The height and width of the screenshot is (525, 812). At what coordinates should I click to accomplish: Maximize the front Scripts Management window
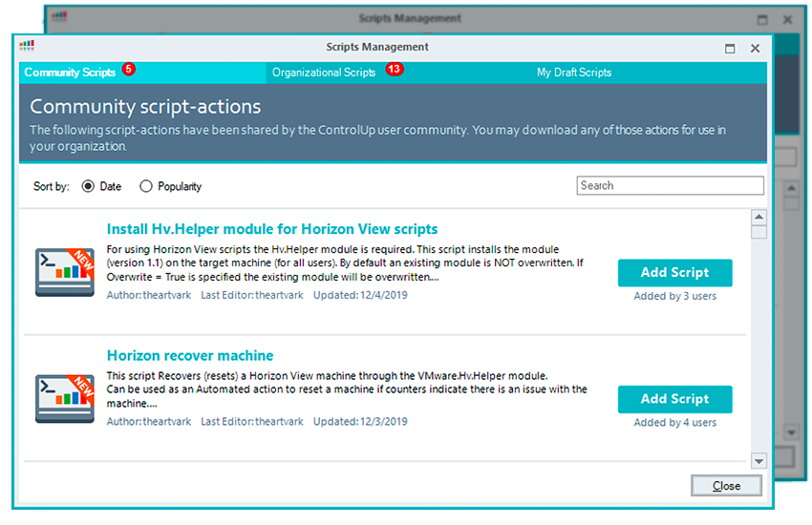730,49
